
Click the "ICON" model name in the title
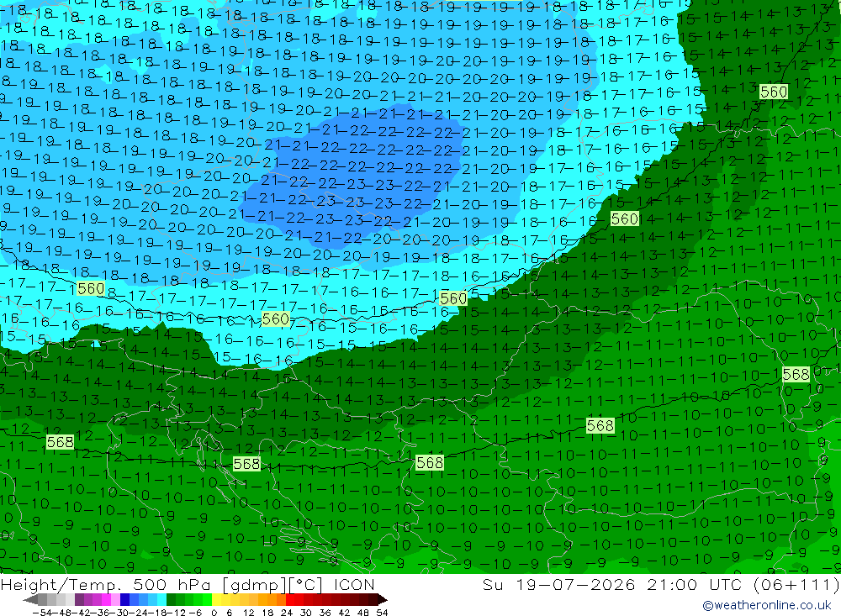[354, 584]
